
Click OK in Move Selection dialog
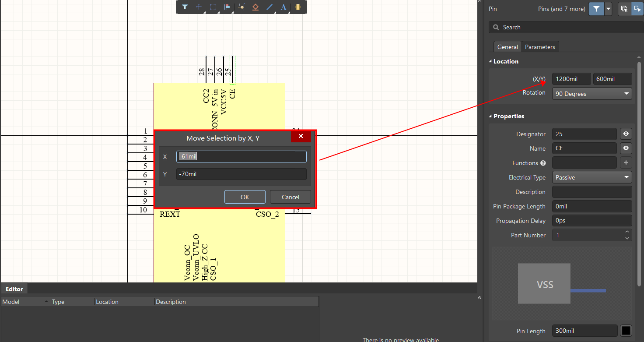(245, 197)
